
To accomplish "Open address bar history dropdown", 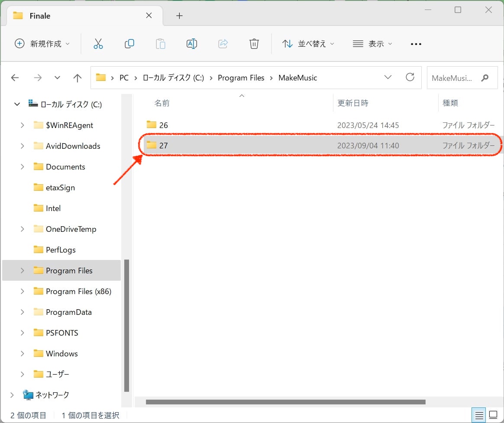I will click(x=388, y=77).
